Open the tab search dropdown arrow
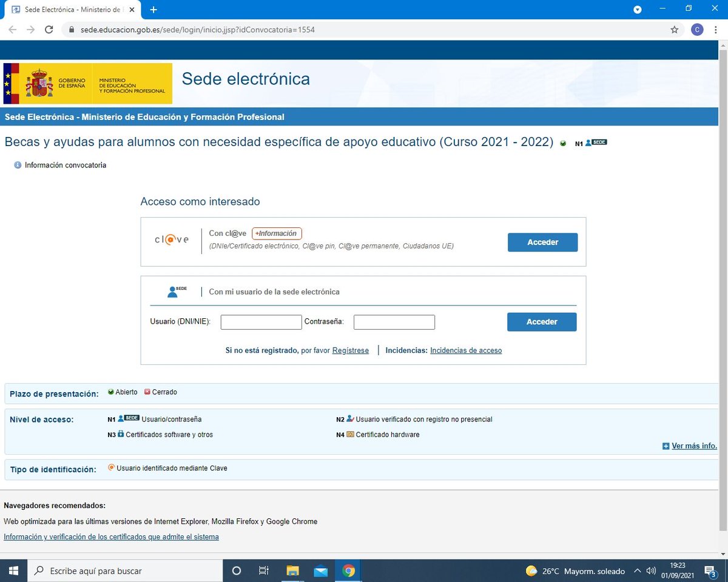728x582 pixels. (638, 10)
